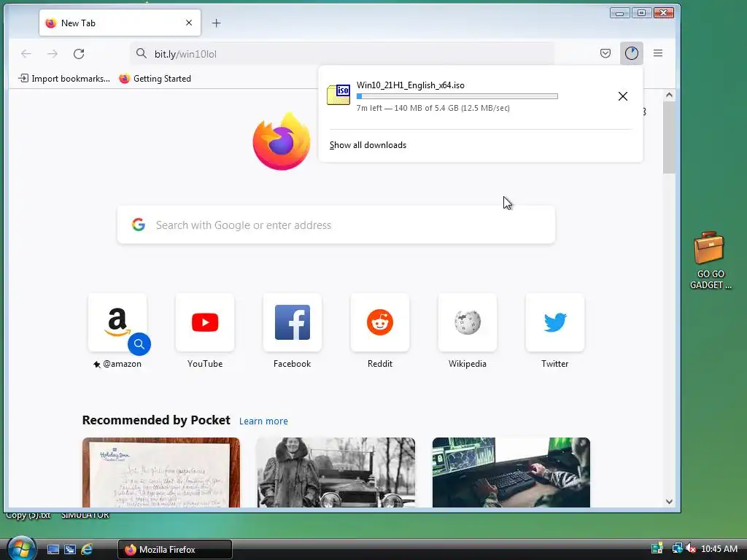
Task: Open the computer hacker Pocket story
Action: (x=511, y=472)
